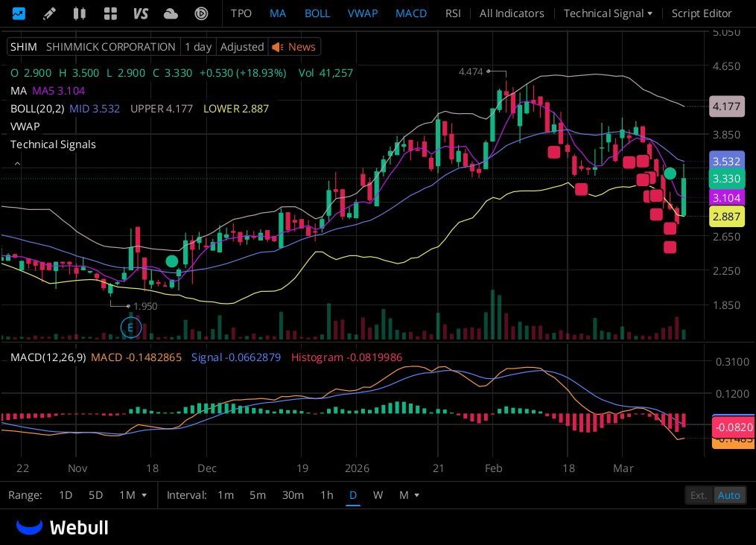
Task: Toggle the RSI indicator on
Action: click(x=453, y=13)
